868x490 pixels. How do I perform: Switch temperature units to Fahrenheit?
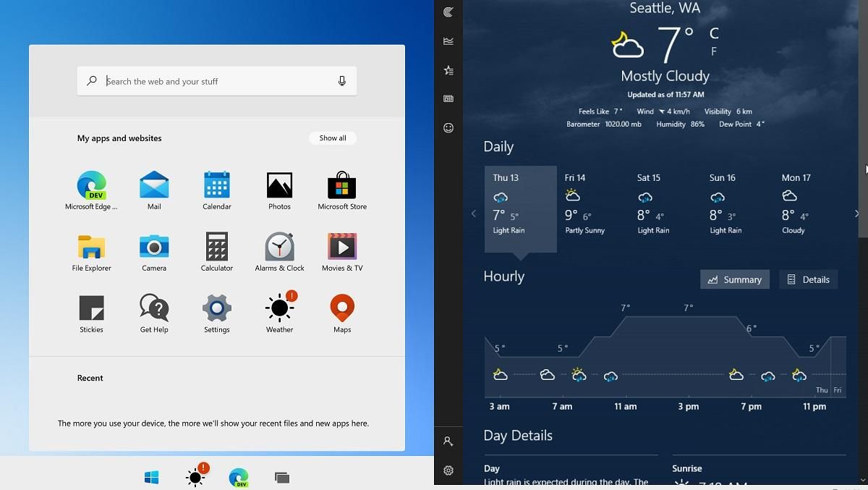(713, 51)
